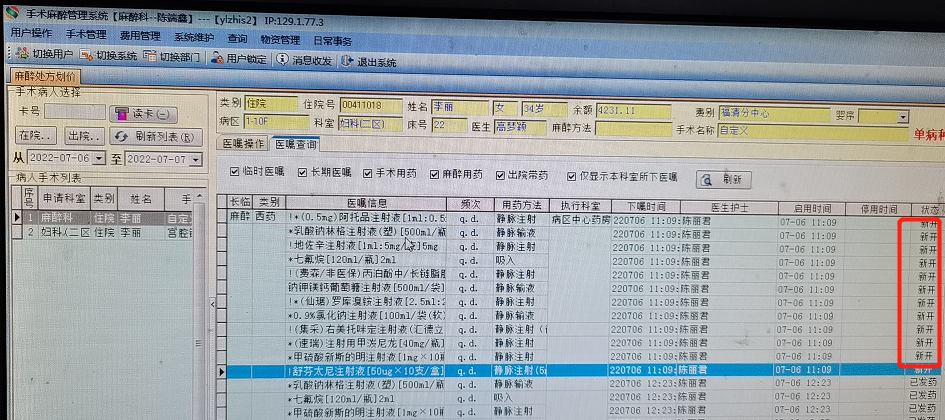Open the 手术管理 menu
The image size is (945, 420).
(86, 34)
